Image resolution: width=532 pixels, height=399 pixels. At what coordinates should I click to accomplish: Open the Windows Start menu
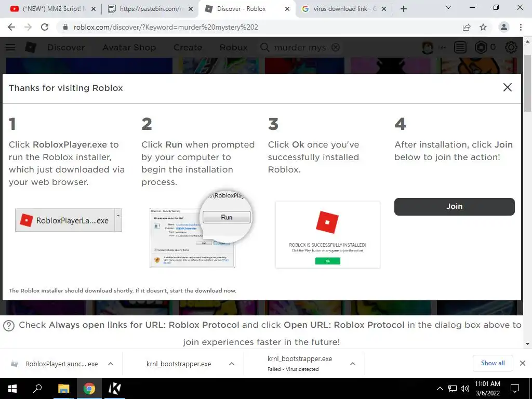pos(12,389)
